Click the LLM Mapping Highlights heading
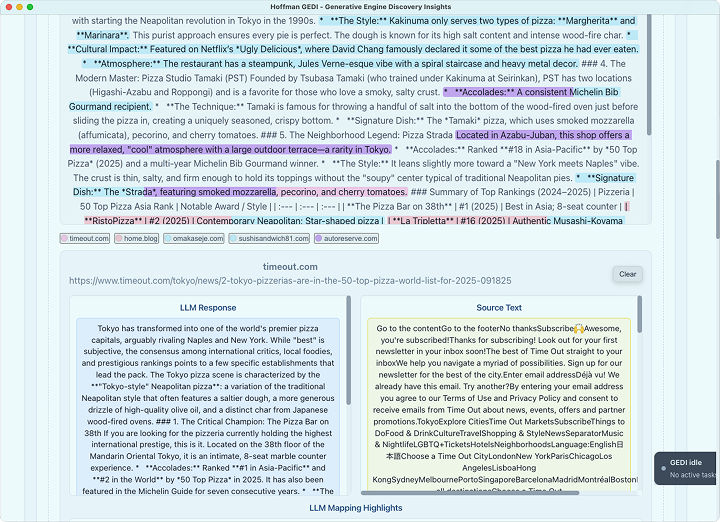 click(x=355, y=508)
